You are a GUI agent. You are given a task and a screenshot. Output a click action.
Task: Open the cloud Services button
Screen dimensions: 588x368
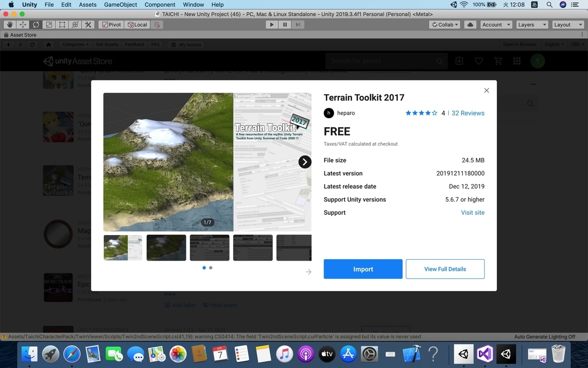[x=470, y=25]
